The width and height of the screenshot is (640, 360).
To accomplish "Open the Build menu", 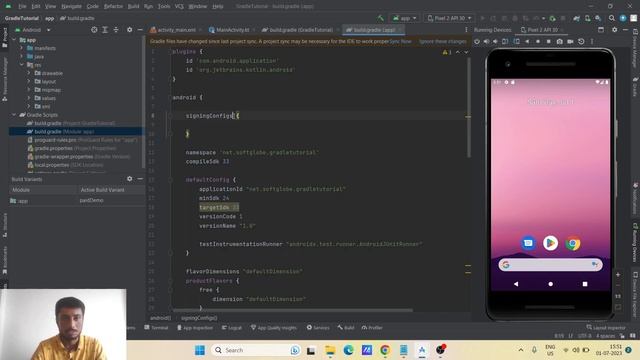I will click(133, 6).
